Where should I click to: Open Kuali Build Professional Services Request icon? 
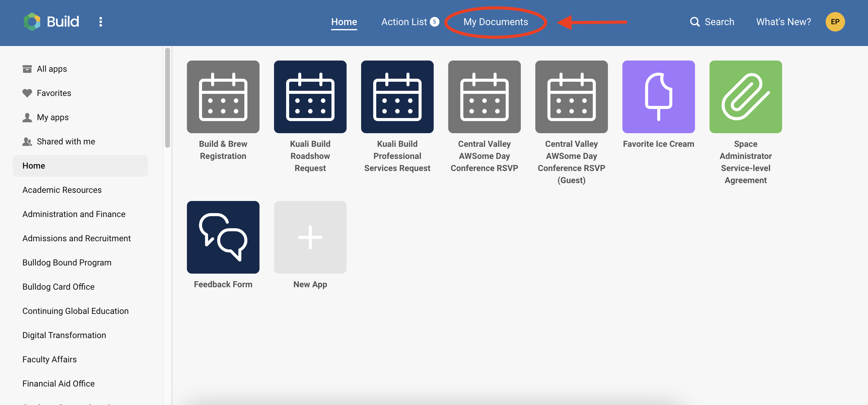tap(397, 97)
